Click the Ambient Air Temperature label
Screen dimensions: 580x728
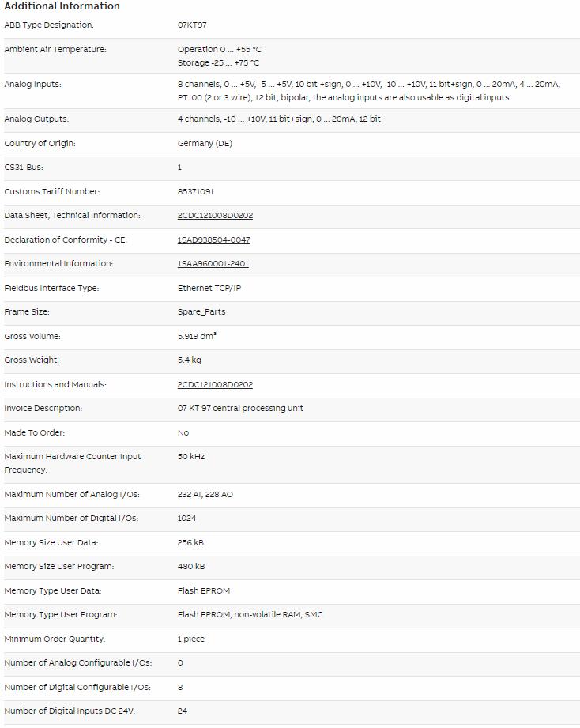55,49
